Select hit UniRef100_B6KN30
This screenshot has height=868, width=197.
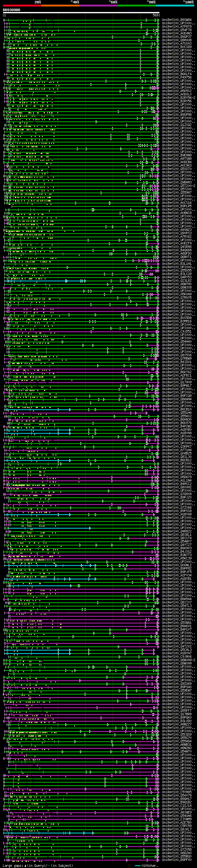[176, 419]
